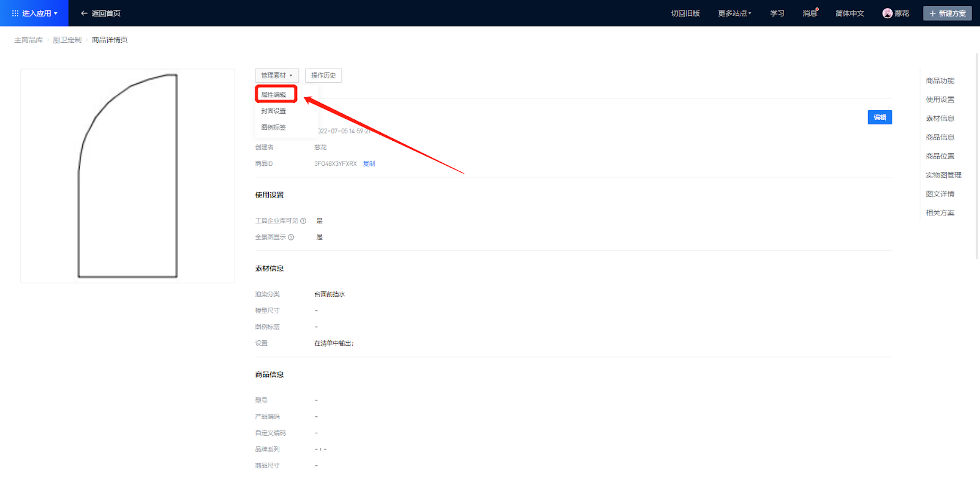This screenshot has height=478, width=980.
Task: Copy the product ID with 复制
Action: coord(369,163)
